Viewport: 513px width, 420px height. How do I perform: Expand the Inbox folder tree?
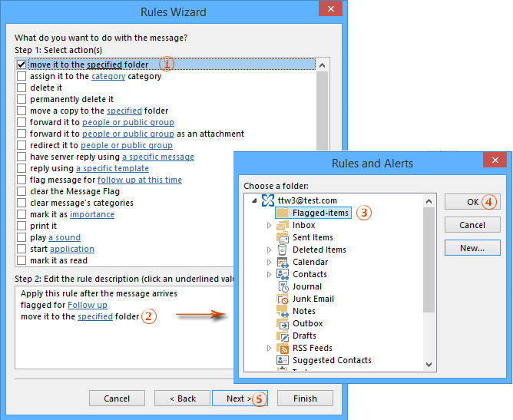[269, 226]
